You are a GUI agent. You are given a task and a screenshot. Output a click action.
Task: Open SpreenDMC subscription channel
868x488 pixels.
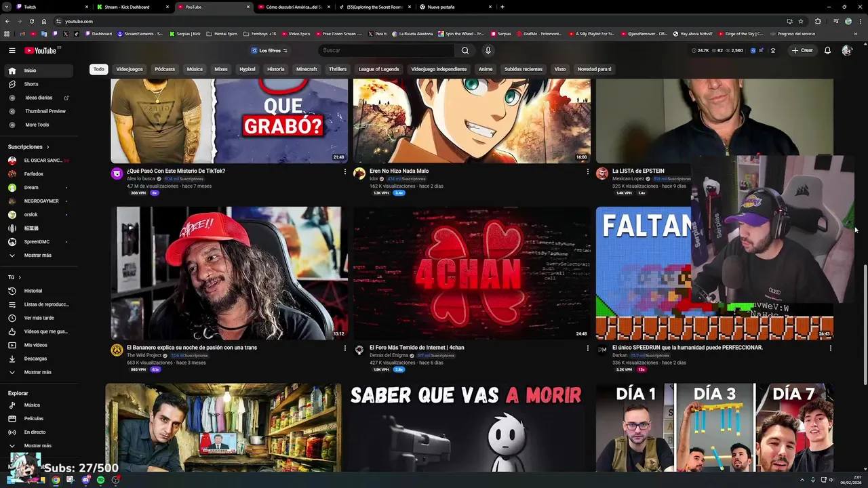[39, 242]
